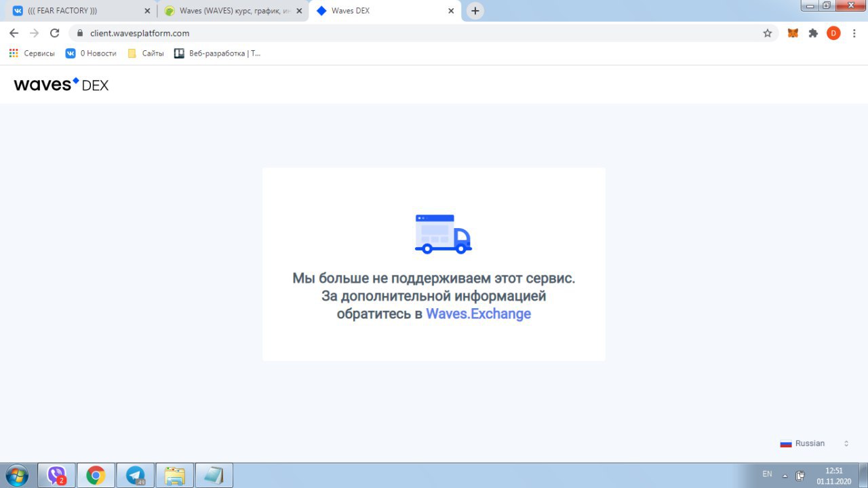868x488 pixels.
Task: Click the Chrome taskbar icon
Action: point(96,475)
